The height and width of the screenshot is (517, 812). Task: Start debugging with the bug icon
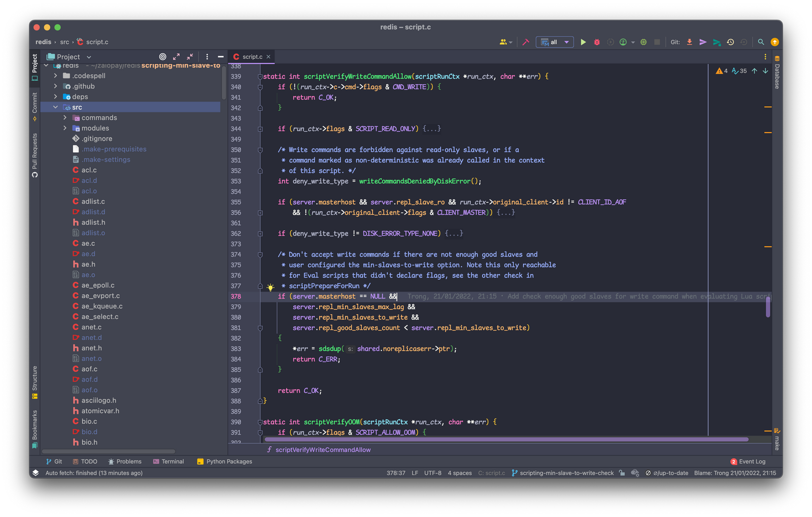tap(597, 42)
